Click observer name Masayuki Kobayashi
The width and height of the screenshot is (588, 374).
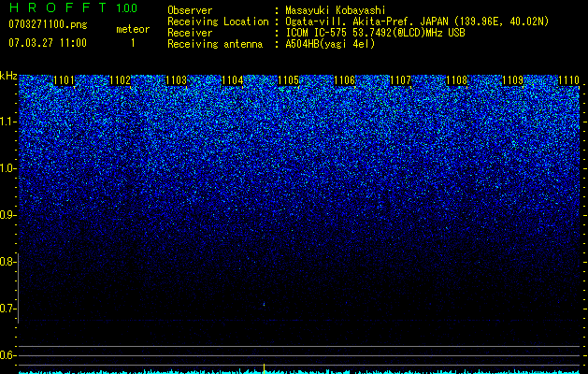tap(336, 10)
